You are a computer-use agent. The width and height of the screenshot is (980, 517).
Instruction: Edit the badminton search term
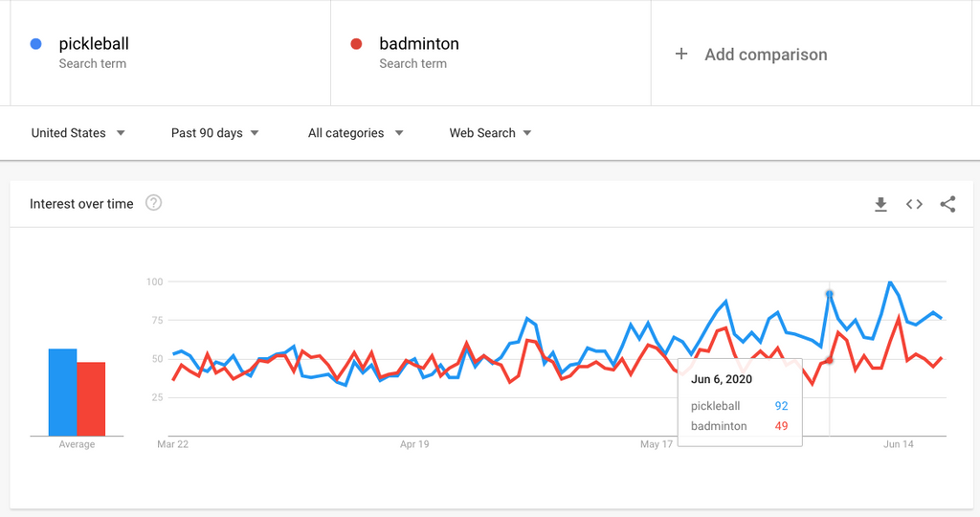click(x=419, y=44)
